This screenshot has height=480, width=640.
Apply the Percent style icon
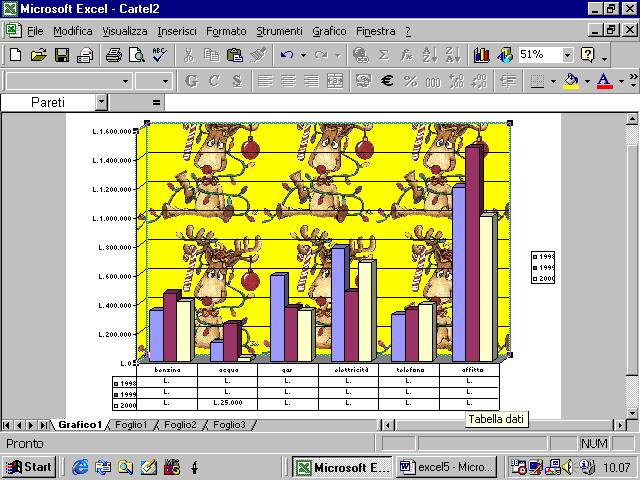click(410, 81)
